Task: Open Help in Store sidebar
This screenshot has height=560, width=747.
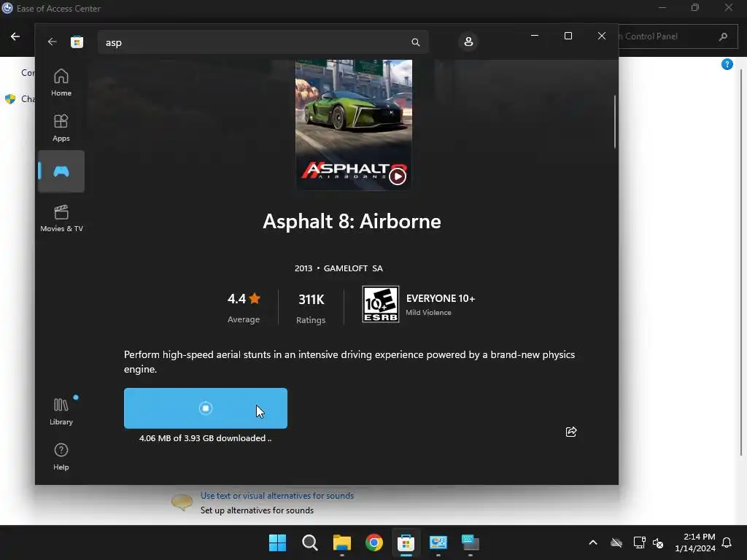Action: point(61,456)
